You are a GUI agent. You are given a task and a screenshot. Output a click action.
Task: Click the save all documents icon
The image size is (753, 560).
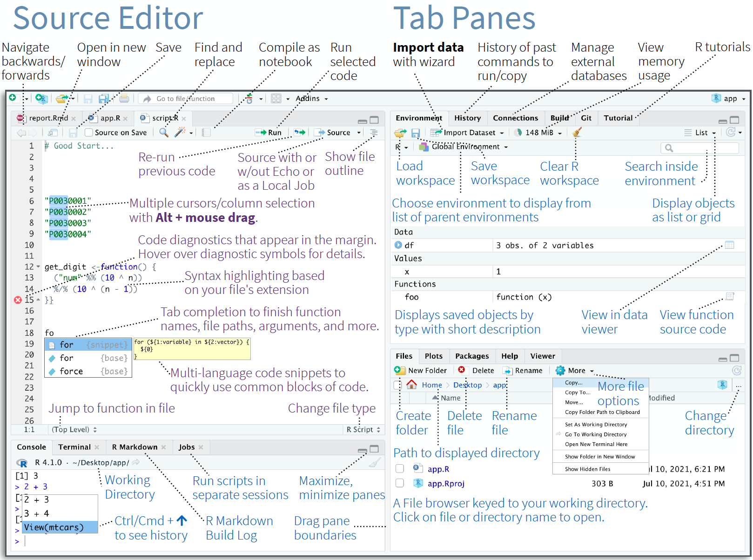tap(104, 98)
